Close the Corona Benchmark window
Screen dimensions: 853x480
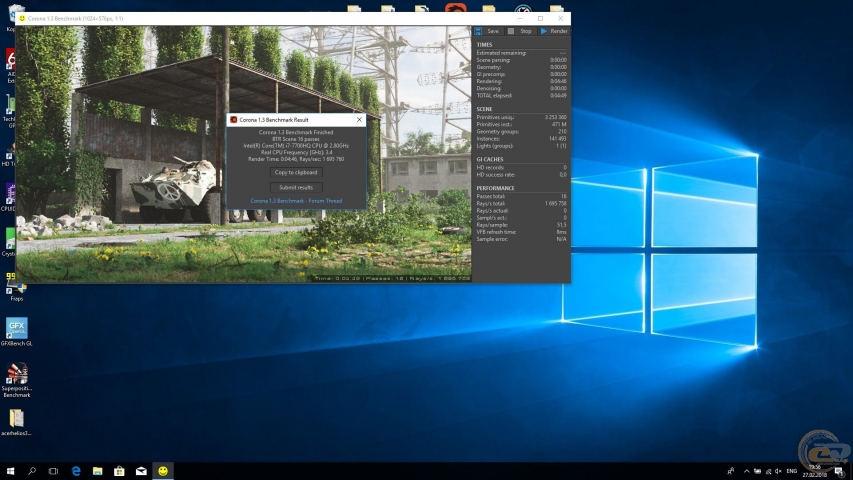[560, 19]
